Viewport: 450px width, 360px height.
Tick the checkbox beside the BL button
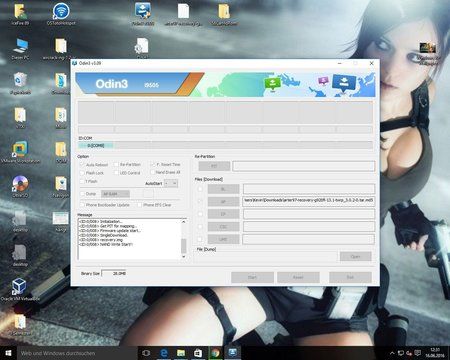pos(200,189)
